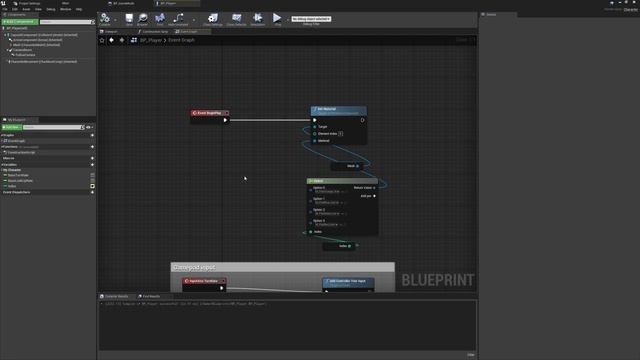Open the Compile options dropdown arrow

pos(115,20)
